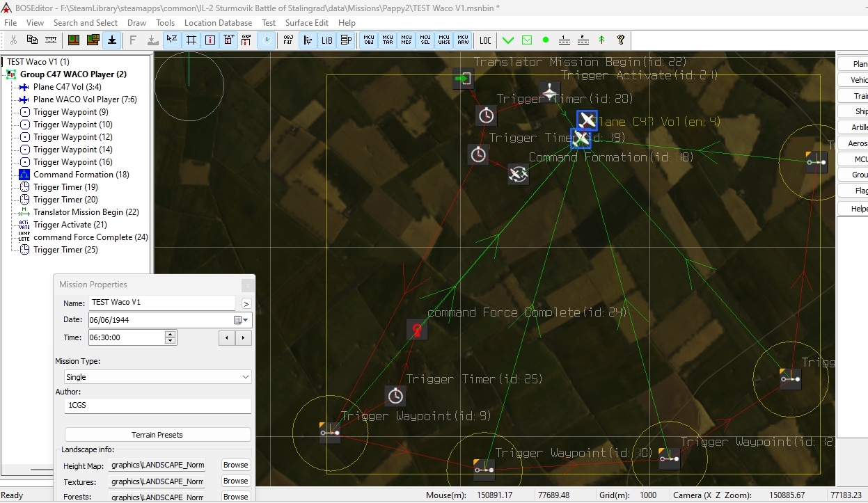Screen dimensions: 868x503
Task: Open the OBJ FILT object filter
Action: click(x=288, y=40)
